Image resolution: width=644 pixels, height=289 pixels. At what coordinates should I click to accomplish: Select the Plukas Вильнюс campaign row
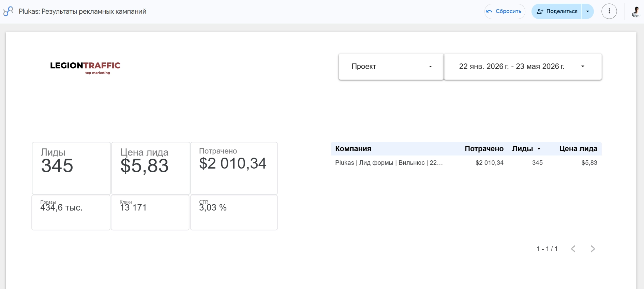(x=466, y=163)
